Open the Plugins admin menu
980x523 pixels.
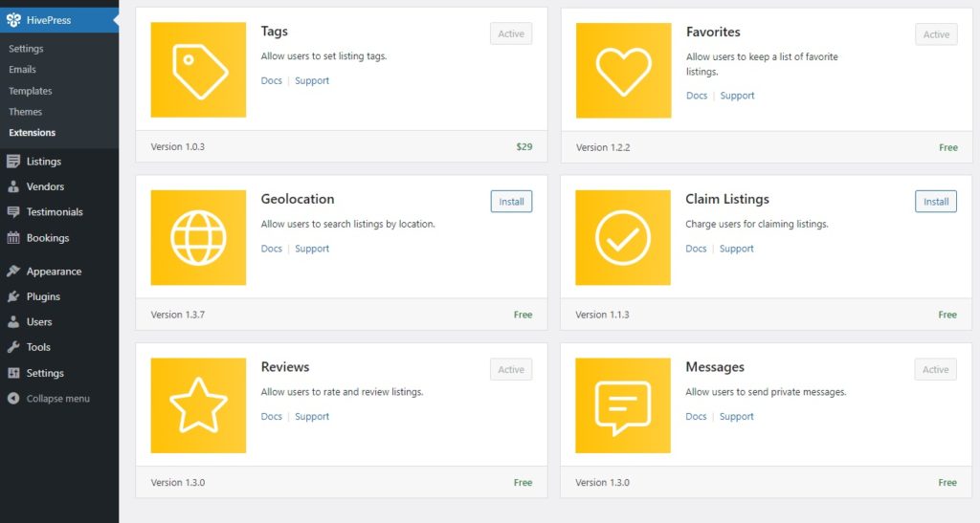(x=43, y=296)
